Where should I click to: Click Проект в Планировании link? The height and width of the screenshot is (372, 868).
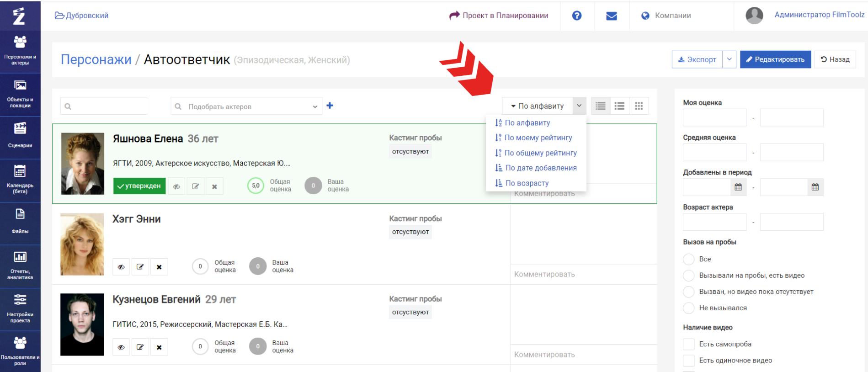click(499, 16)
